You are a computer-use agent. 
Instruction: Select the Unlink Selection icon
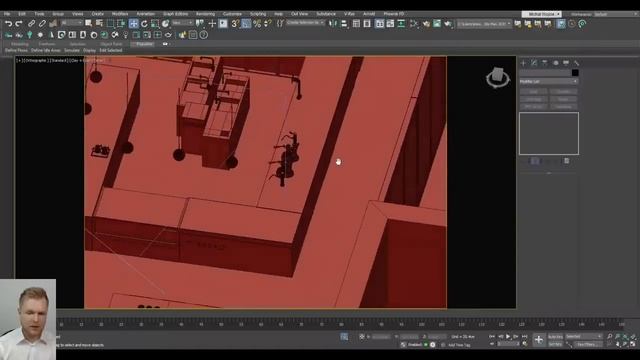(x=42, y=24)
